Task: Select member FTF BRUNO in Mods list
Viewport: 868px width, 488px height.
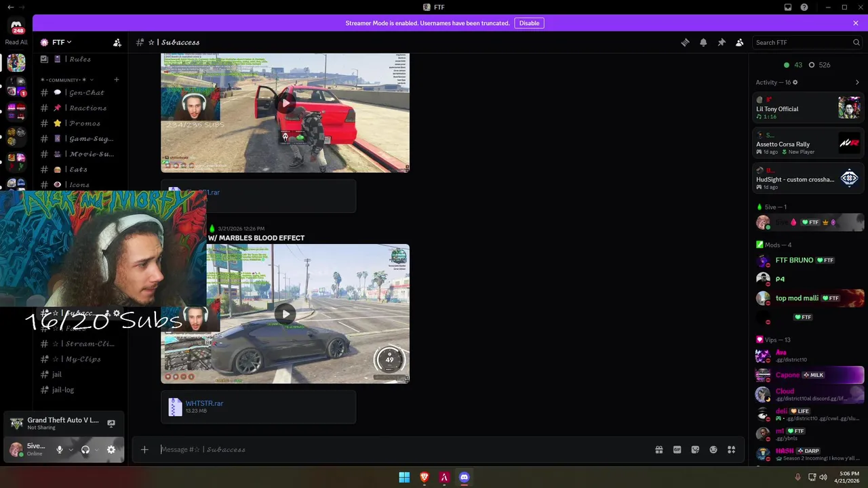Action: (x=808, y=260)
